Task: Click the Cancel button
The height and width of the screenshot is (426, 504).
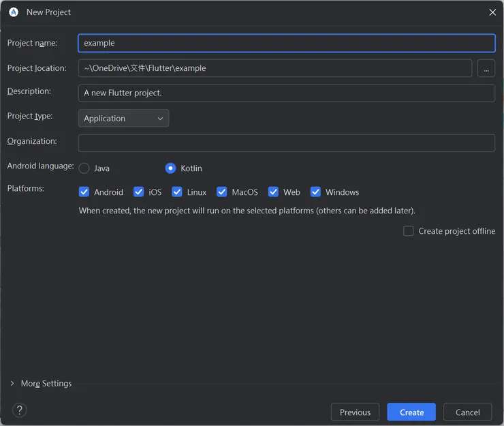Action: [467, 412]
